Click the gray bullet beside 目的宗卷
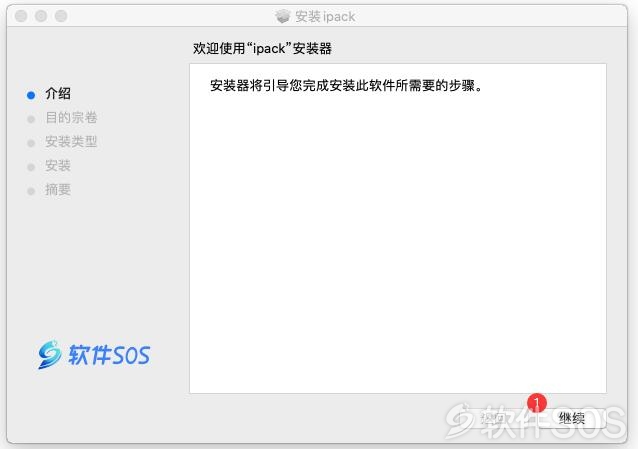638x449 pixels. tap(31, 119)
